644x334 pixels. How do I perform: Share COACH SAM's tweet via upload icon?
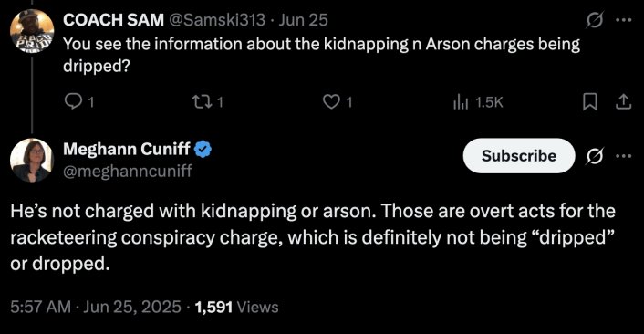[623, 101]
